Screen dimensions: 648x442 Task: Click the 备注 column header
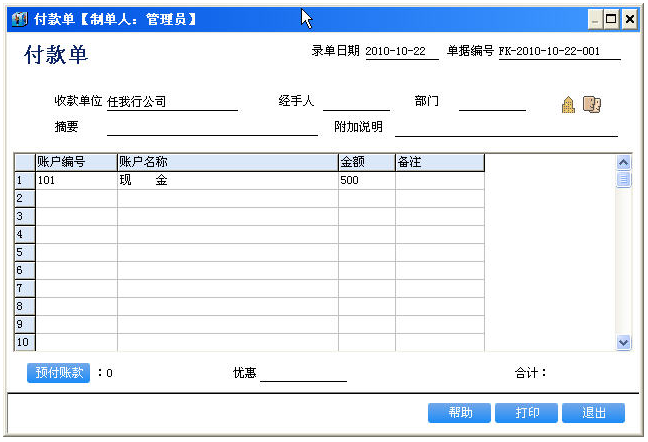[x=440, y=162]
